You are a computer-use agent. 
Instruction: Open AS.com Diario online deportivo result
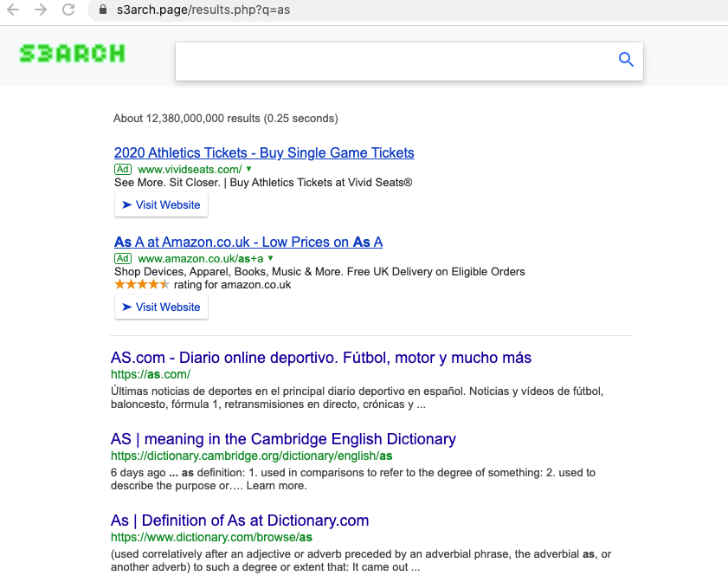[x=321, y=358]
